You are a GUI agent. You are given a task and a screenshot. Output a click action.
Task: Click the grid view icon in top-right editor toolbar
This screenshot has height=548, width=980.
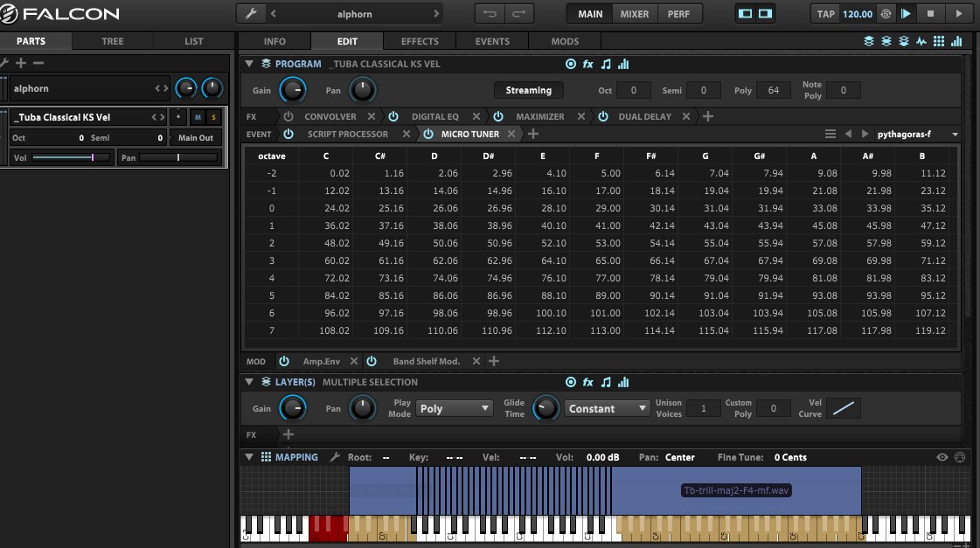pos(939,41)
